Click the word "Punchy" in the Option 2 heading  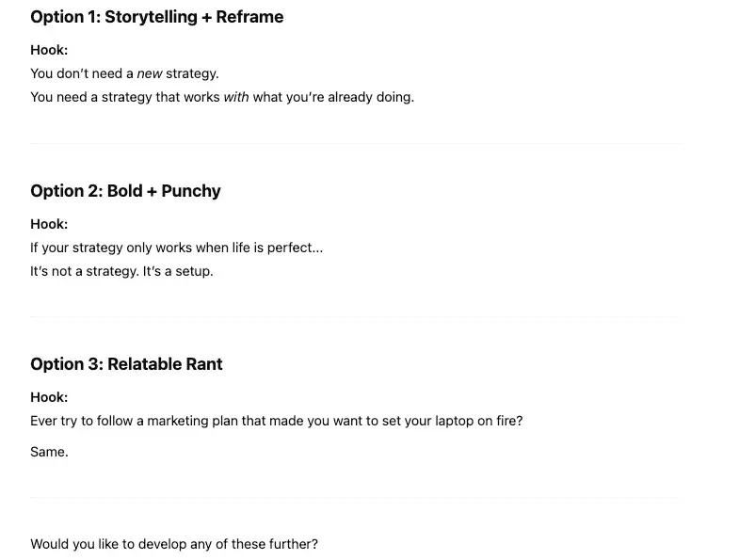point(191,191)
